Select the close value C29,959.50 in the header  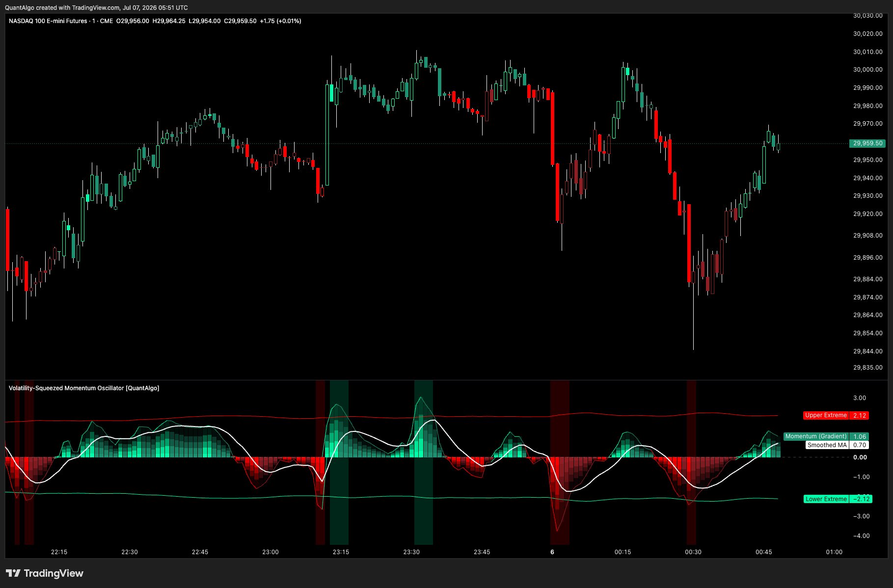tap(240, 21)
